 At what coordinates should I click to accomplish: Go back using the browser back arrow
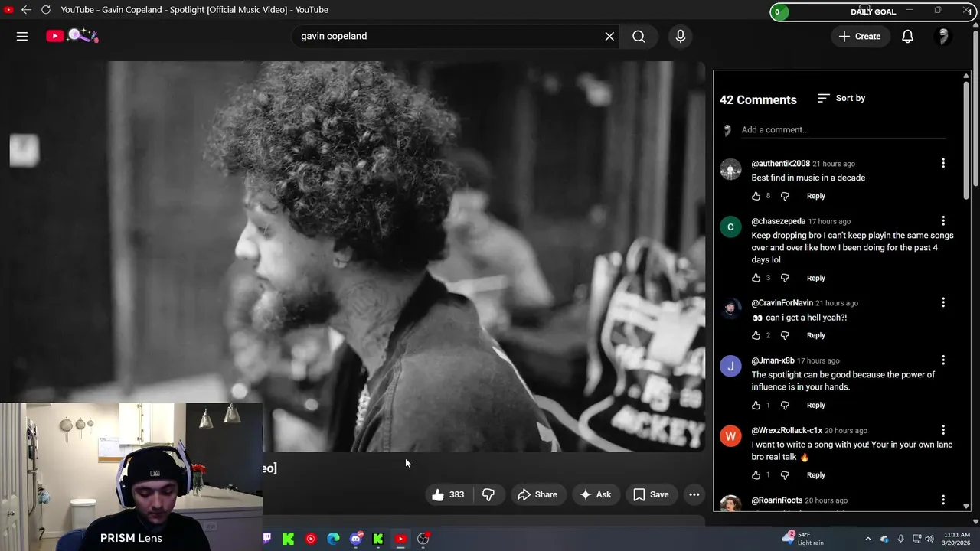click(x=26, y=10)
